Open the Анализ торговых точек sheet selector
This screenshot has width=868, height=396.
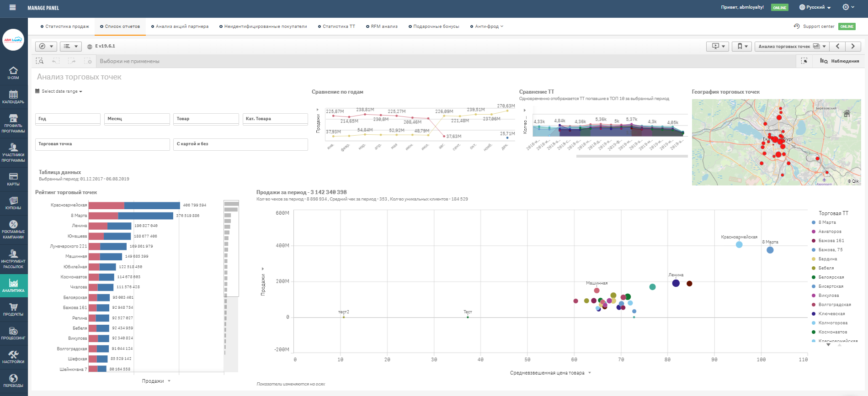click(x=792, y=46)
